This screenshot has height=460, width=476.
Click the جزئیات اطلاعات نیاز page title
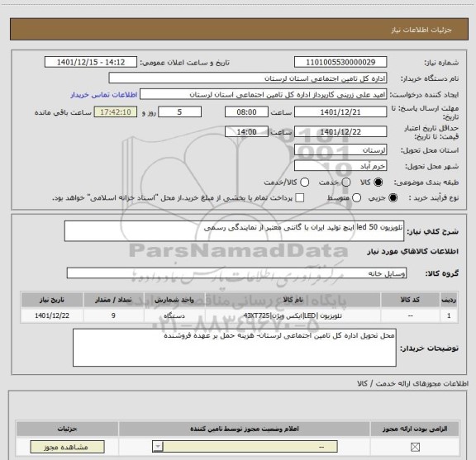[x=421, y=30]
